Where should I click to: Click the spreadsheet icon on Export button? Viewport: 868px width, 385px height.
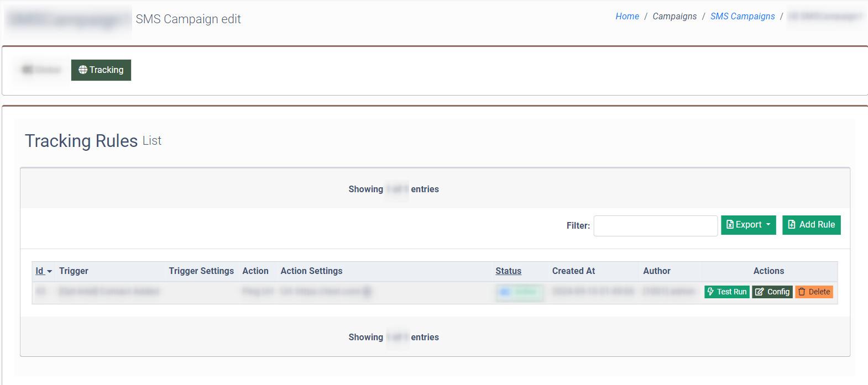click(730, 225)
